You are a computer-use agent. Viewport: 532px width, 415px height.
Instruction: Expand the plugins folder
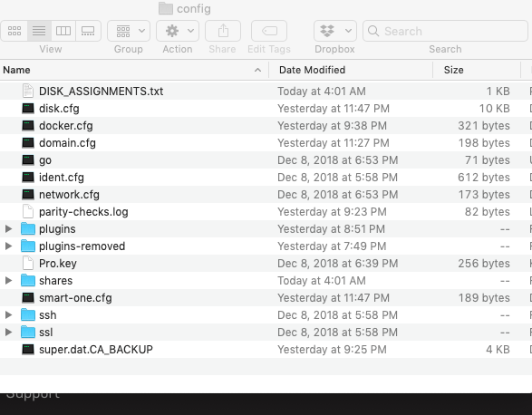click(x=8, y=229)
